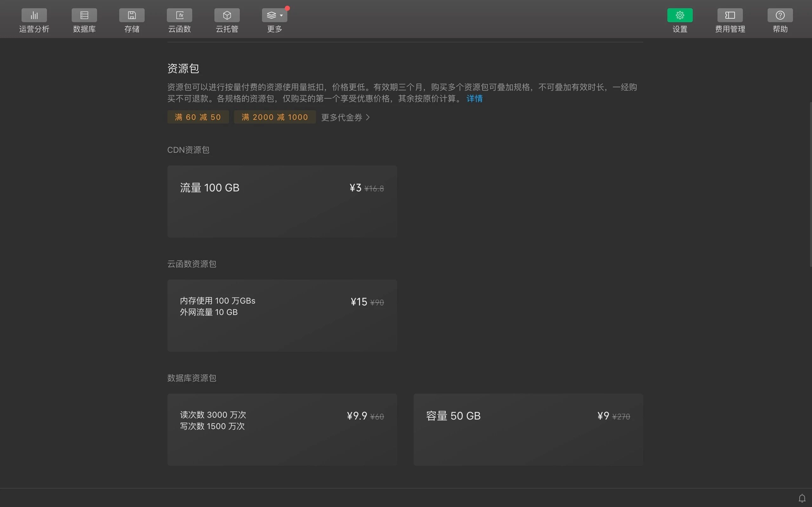Expand the 更多 dropdown arrow
Screen dimensions: 812x507
click(281, 16)
